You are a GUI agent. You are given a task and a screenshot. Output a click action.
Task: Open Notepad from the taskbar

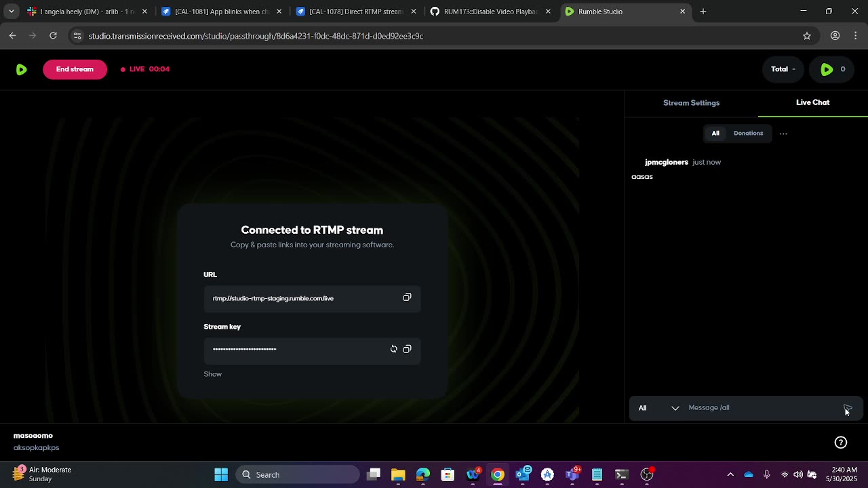pyautogui.click(x=597, y=474)
